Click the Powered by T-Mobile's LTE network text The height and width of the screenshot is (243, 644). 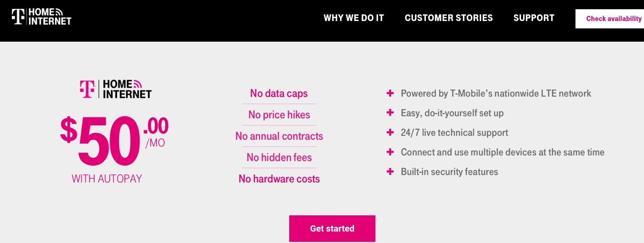pyautogui.click(x=496, y=94)
